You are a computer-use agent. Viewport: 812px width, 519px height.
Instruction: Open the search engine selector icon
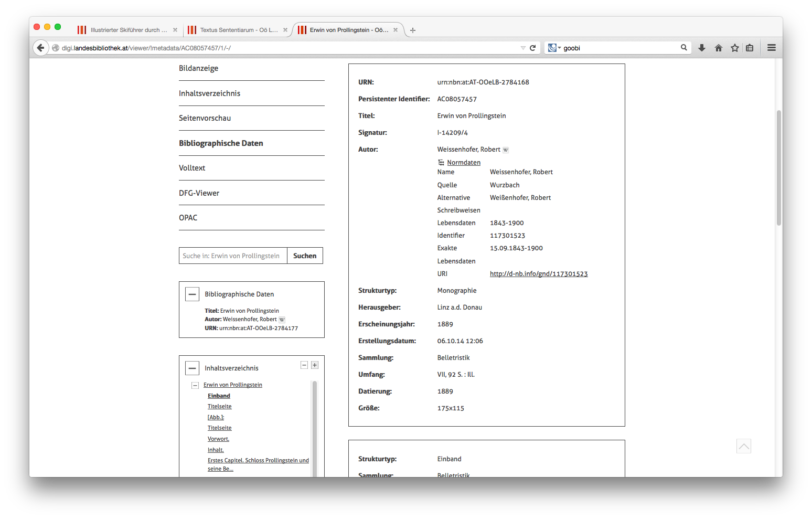pos(554,48)
